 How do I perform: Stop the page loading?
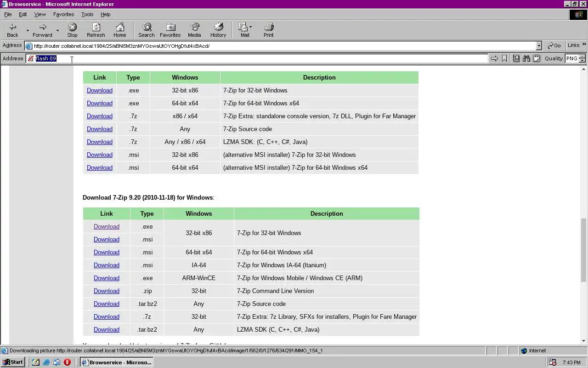72,30
